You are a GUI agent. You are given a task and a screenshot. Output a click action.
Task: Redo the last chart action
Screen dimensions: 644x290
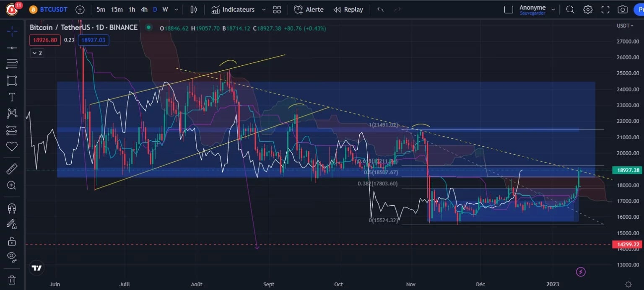click(398, 10)
